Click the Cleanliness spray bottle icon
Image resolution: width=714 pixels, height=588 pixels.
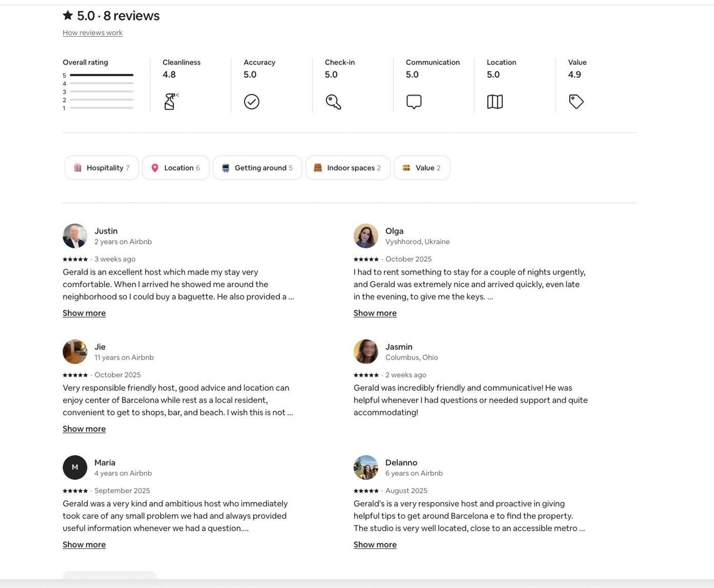(x=170, y=101)
